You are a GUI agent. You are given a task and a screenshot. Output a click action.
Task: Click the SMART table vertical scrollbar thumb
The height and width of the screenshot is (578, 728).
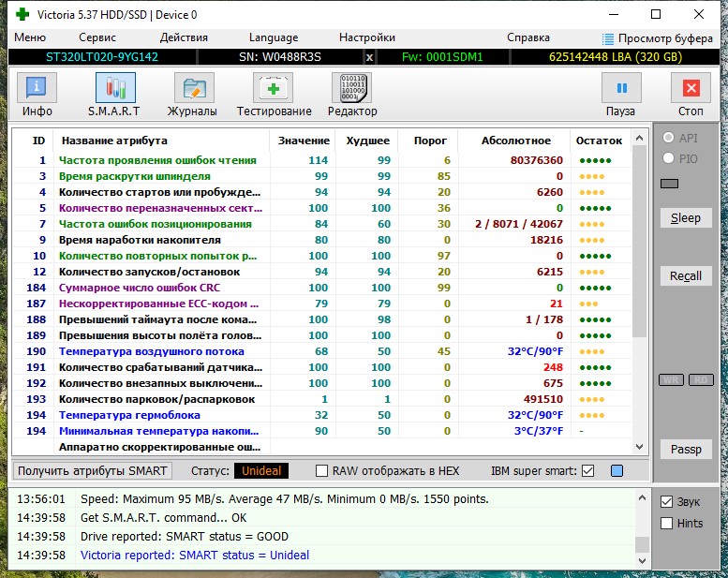coord(639,242)
